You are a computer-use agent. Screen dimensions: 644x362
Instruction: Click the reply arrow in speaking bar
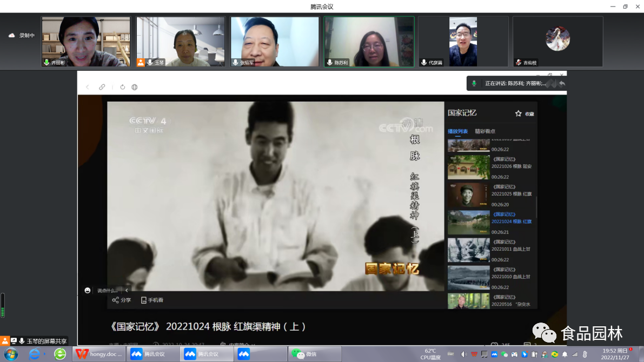(562, 83)
